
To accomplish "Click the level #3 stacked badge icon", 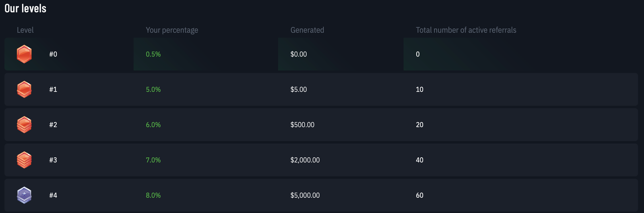I will pos(24,160).
